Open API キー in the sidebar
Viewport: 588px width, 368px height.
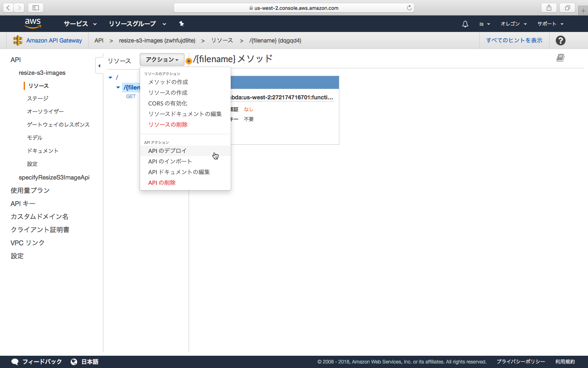[x=23, y=204]
